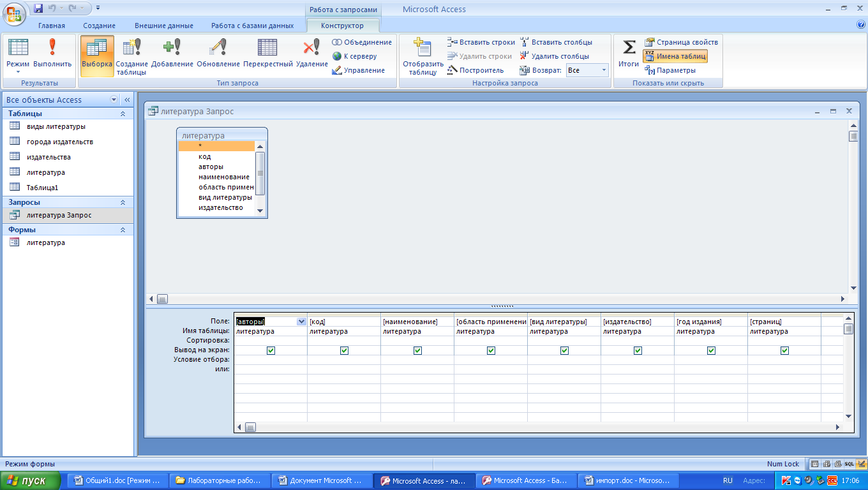Collapse the Формы group
The height and width of the screenshot is (490, 868).
(x=123, y=230)
